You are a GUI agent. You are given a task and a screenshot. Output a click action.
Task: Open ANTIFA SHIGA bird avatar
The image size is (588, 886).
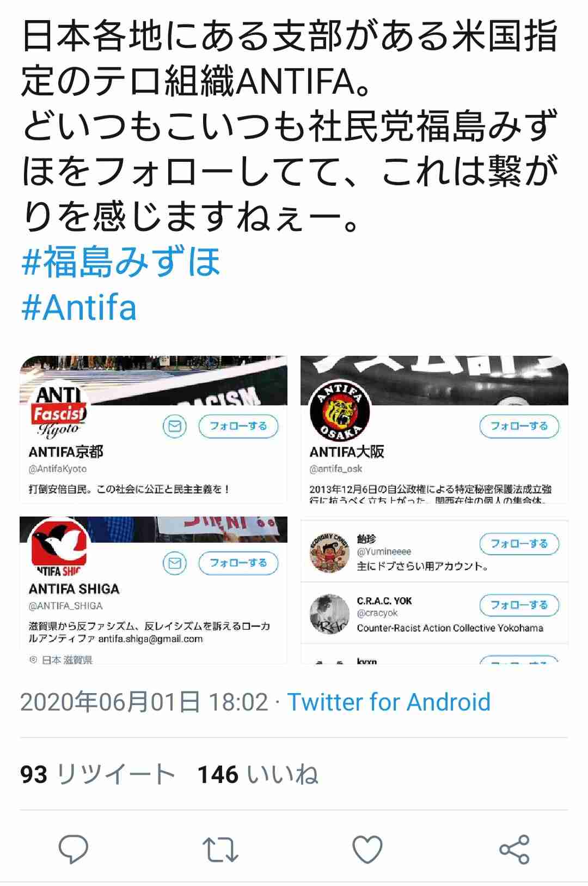pyautogui.click(x=59, y=547)
